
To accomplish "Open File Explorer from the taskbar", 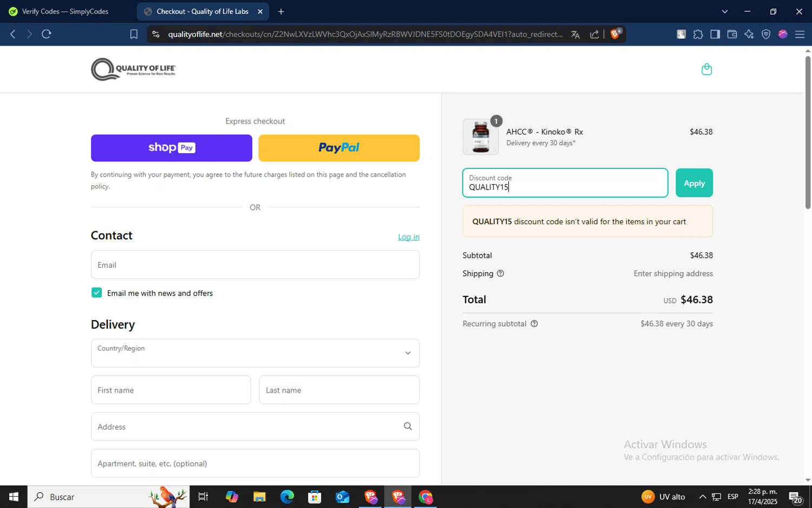I will (x=259, y=497).
